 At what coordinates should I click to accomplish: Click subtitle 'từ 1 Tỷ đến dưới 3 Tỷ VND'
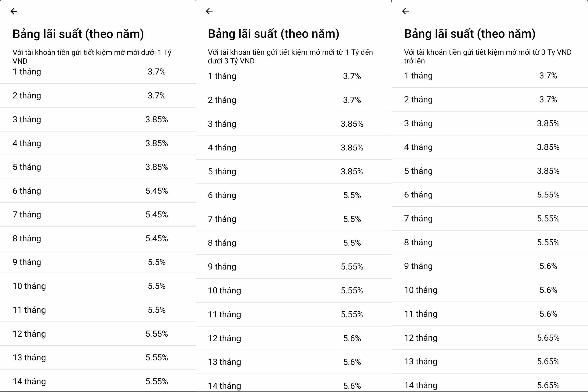pyautogui.click(x=290, y=56)
